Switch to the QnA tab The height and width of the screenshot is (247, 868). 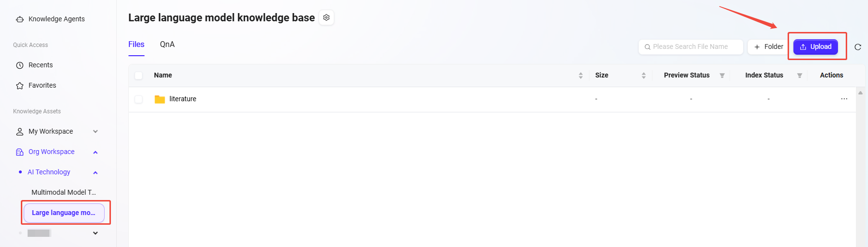click(x=167, y=45)
